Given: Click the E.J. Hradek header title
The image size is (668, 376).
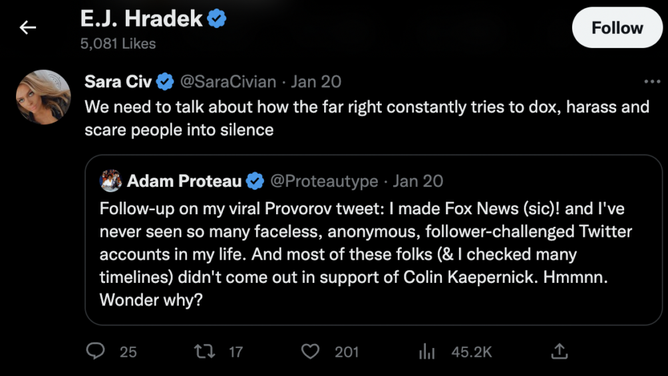Looking at the screenshot, I should pos(141,19).
